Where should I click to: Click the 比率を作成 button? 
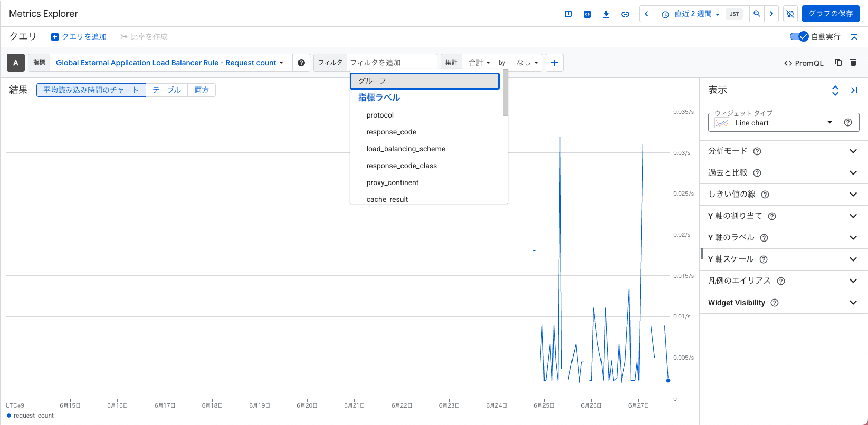(x=144, y=37)
